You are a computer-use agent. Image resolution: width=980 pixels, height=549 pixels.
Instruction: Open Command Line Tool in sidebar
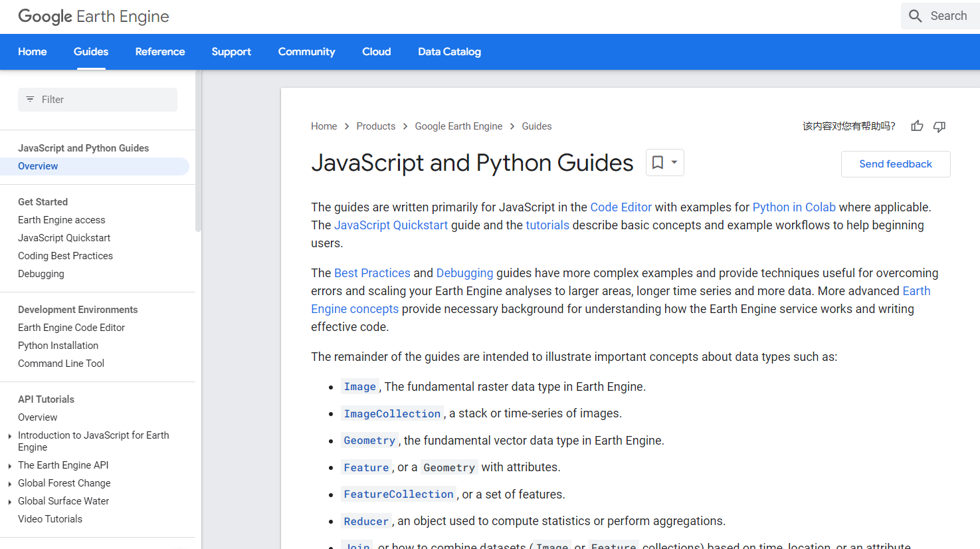pos(61,364)
